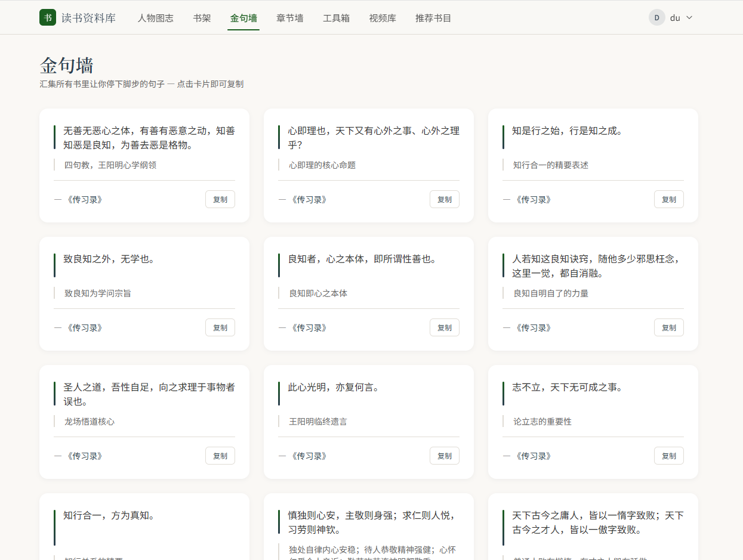Copy the 致良知之外 quote

[220, 327]
